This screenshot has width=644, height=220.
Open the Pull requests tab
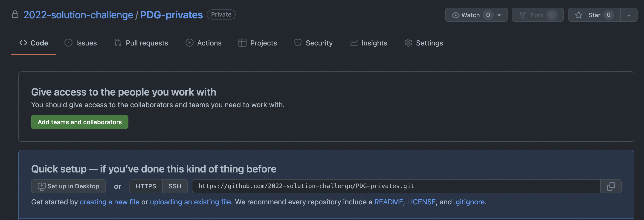[141, 43]
